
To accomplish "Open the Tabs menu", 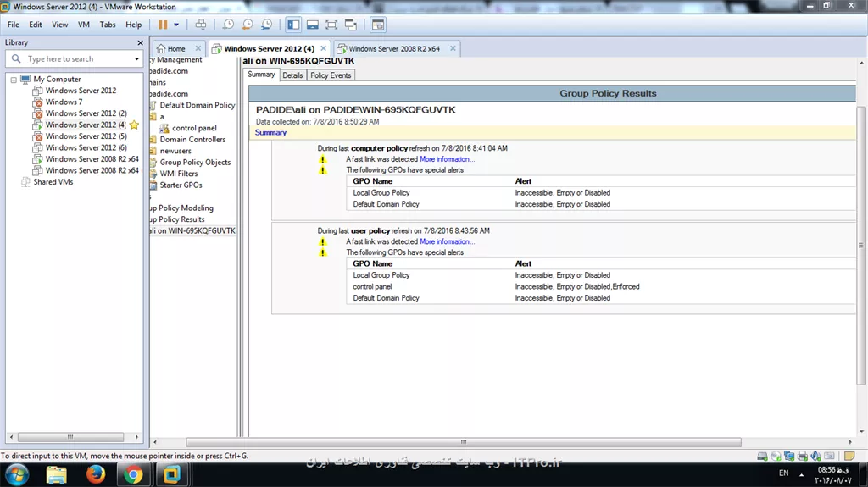I will (108, 25).
